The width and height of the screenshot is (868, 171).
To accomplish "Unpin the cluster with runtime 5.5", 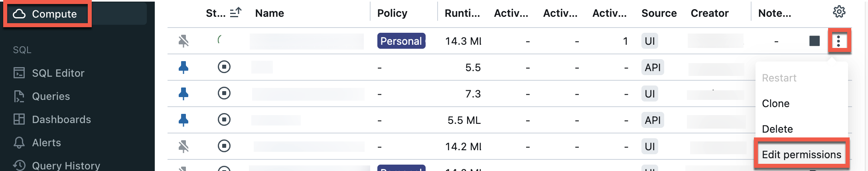I will 183,67.
